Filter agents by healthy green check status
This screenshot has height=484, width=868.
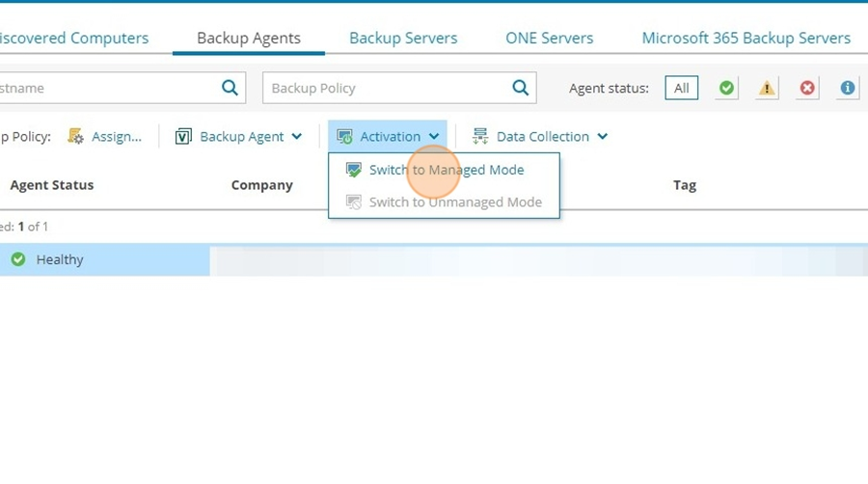point(726,88)
